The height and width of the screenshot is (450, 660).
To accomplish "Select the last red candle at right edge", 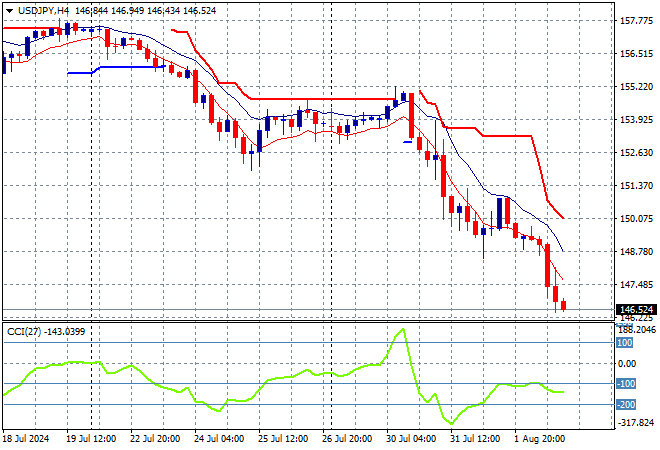I will (563, 305).
